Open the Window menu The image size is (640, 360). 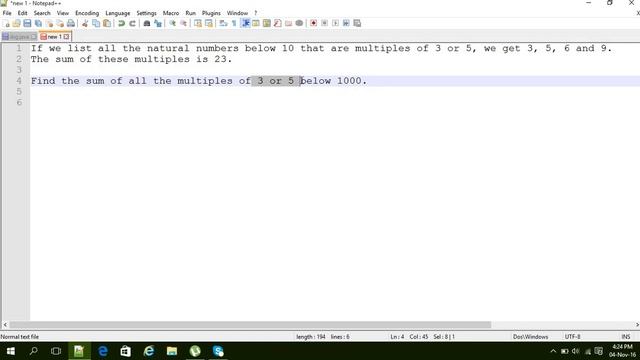click(237, 13)
